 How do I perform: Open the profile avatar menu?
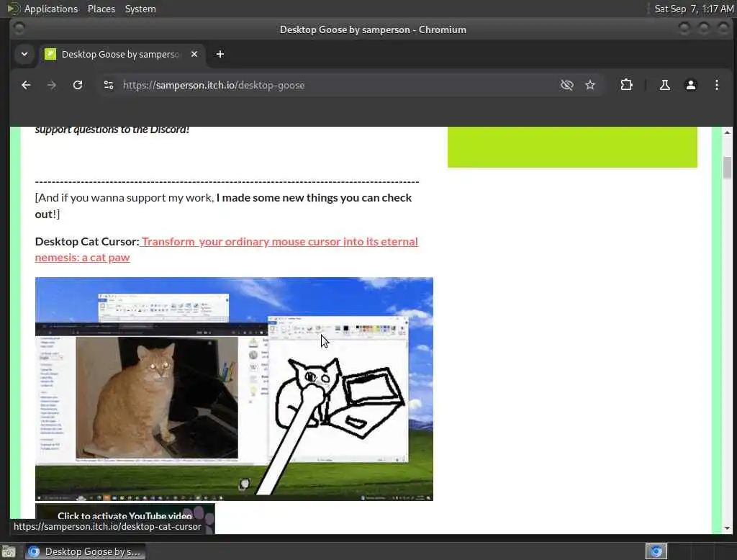[690, 85]
